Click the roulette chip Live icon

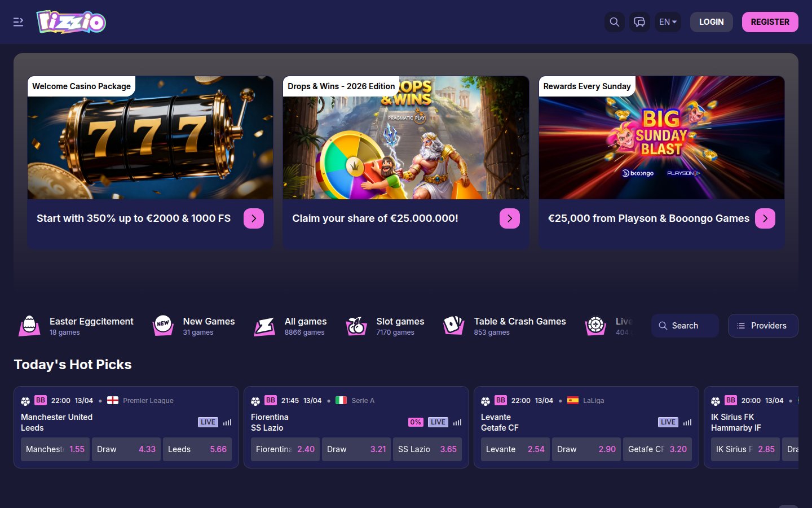click(x=595, y=325)
